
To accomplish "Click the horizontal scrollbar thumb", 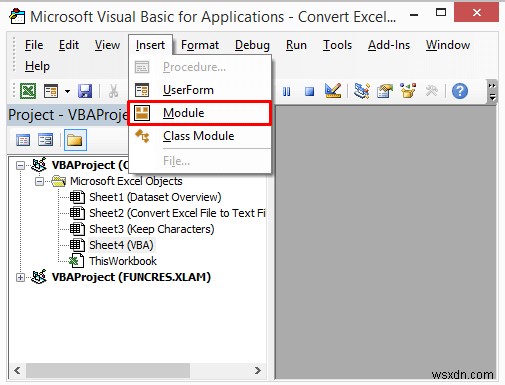I will (108, 370).
